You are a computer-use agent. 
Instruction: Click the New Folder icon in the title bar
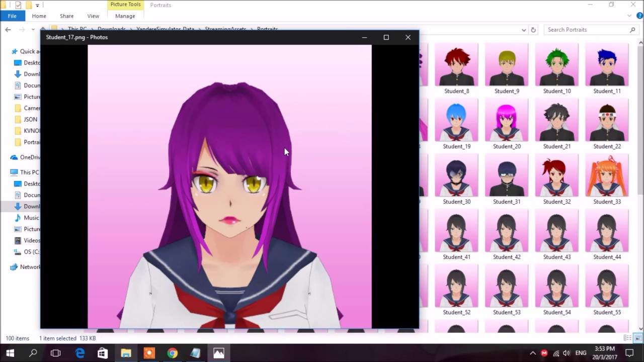[29, 5]
